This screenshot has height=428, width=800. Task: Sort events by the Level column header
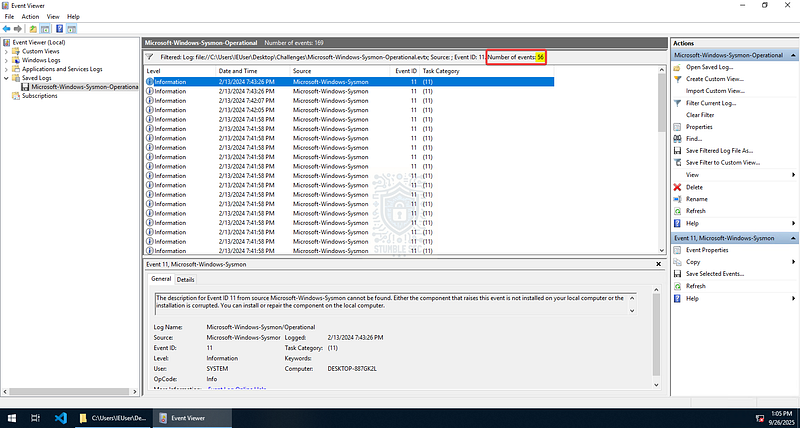[x=179, y=71]
